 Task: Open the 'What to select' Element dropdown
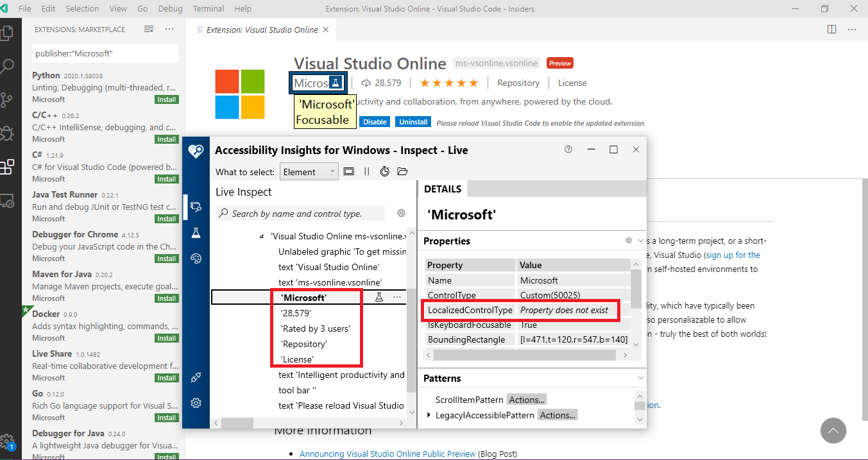coord(309,171)
